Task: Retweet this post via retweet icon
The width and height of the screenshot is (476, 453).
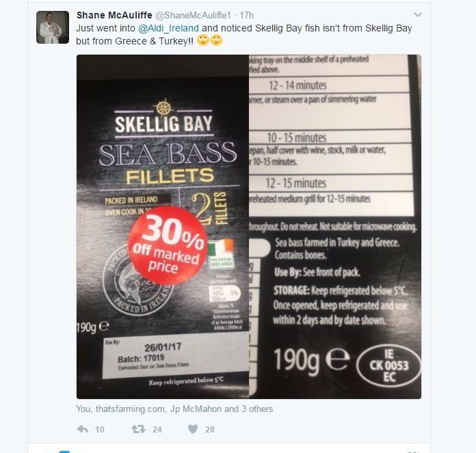Action: [138, 428]
